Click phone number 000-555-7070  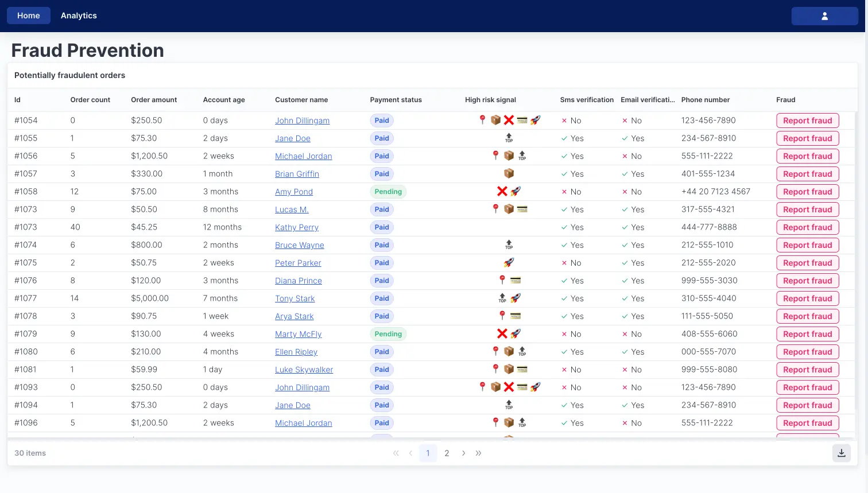click(x=708, y=352)
